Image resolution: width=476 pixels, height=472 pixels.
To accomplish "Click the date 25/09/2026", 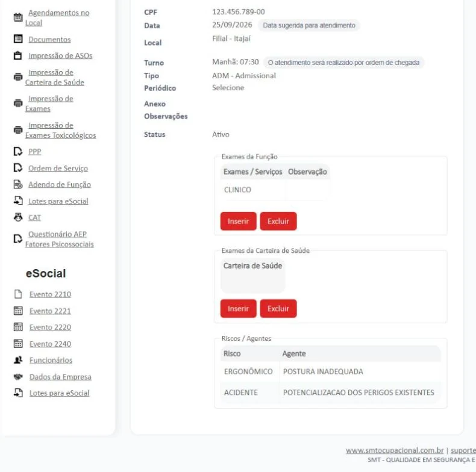I will tap(232, 25).
